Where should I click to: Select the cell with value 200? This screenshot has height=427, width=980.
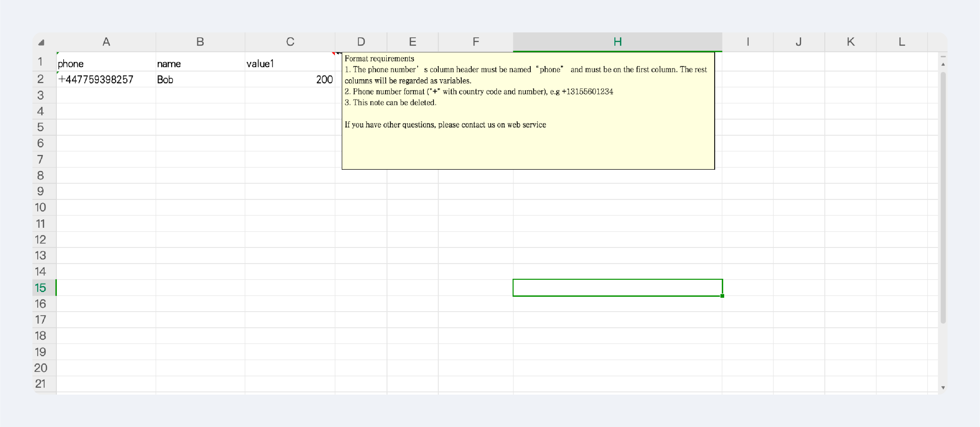tap(290, 79)
